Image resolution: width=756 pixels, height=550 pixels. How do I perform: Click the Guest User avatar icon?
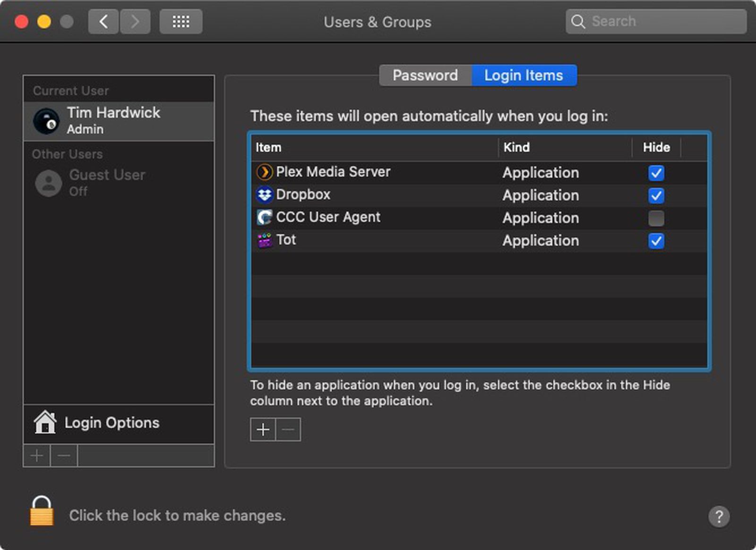point(48,182)
